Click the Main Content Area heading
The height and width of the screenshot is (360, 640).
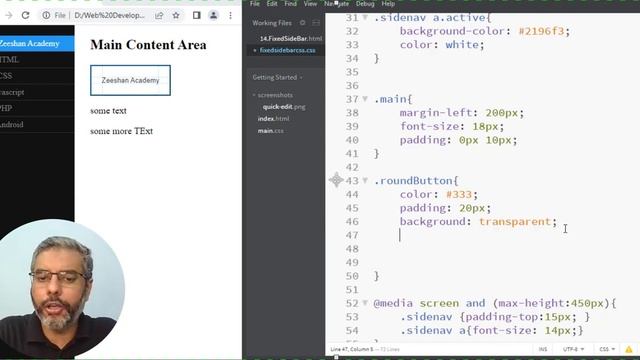click(x=148, y=44)
